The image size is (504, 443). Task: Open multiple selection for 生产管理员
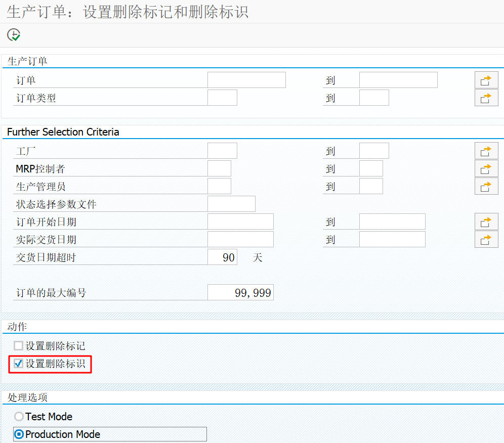click(x=486, y=186)
